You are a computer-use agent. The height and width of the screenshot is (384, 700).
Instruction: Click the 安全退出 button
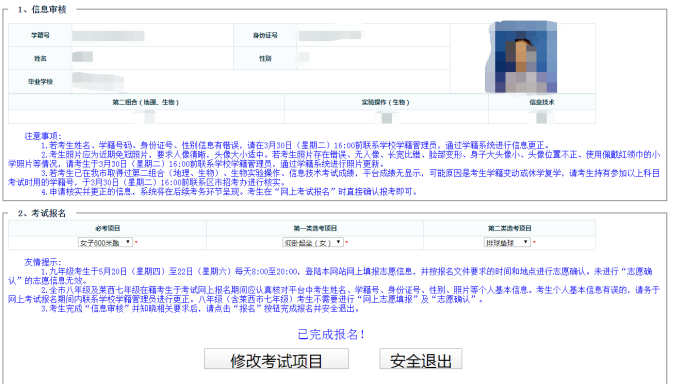(421, 360)
